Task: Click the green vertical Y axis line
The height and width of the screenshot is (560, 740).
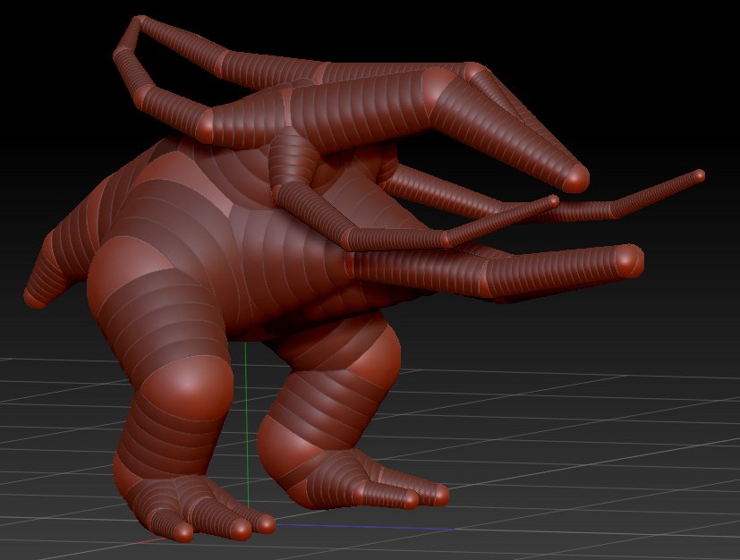Action: tap(247, 425)
